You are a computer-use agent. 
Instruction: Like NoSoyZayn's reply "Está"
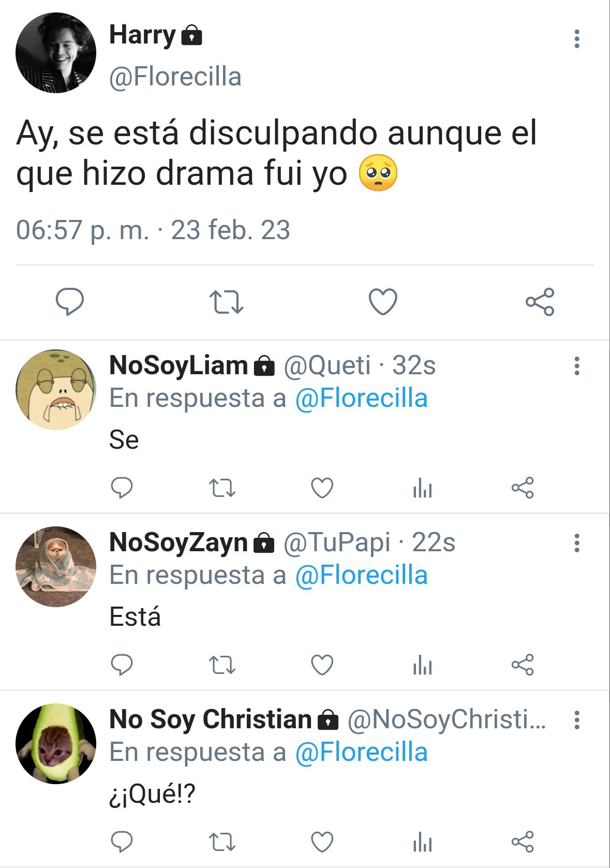pyautogui.click(x=322, y=665)
